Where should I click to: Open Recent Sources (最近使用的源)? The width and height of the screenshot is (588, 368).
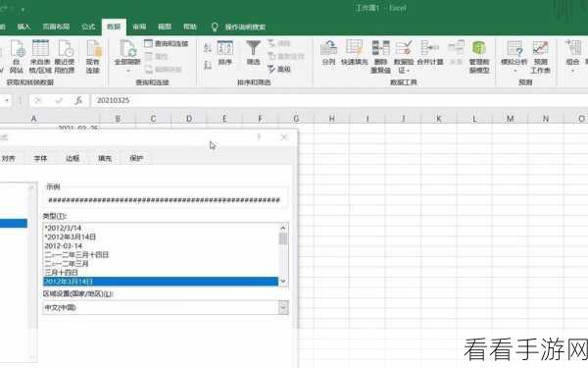point(65,56)
